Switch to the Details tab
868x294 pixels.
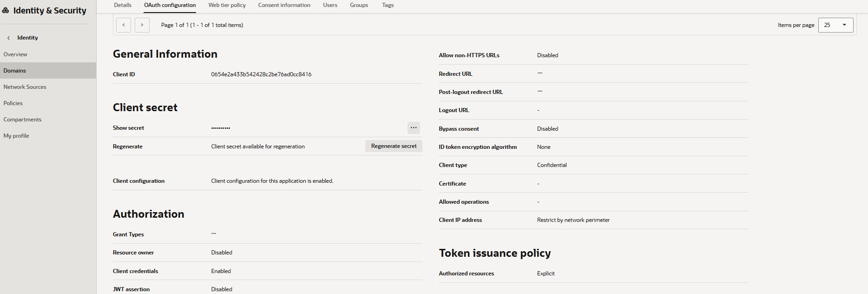pos(123,5)
